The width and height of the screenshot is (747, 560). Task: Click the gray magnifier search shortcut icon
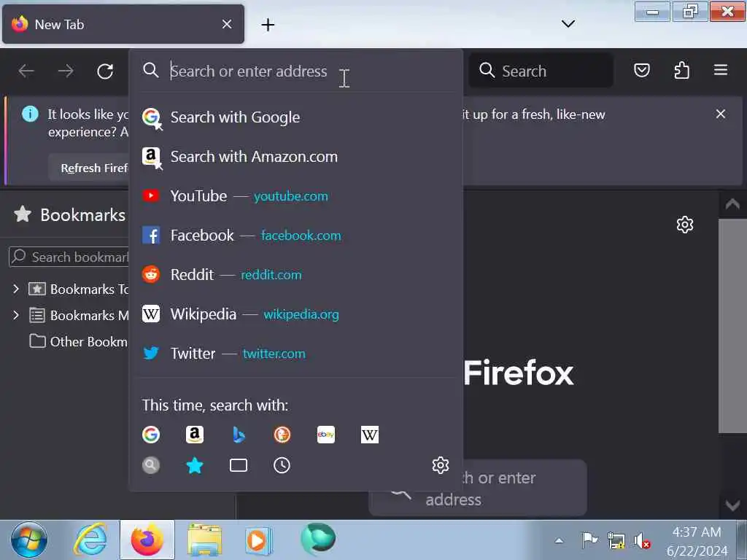[151, 465]
